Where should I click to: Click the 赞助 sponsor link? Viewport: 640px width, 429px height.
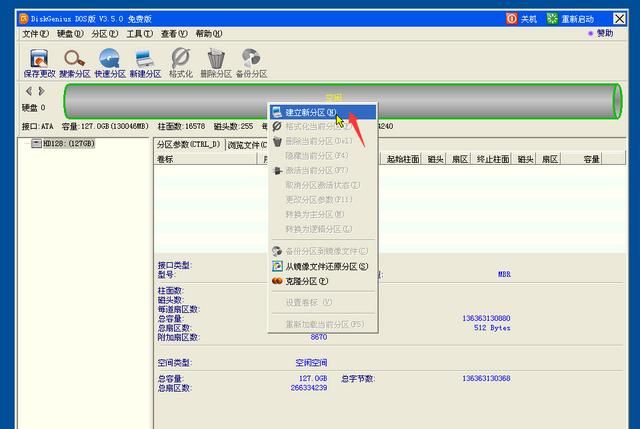tap(601, 33)
